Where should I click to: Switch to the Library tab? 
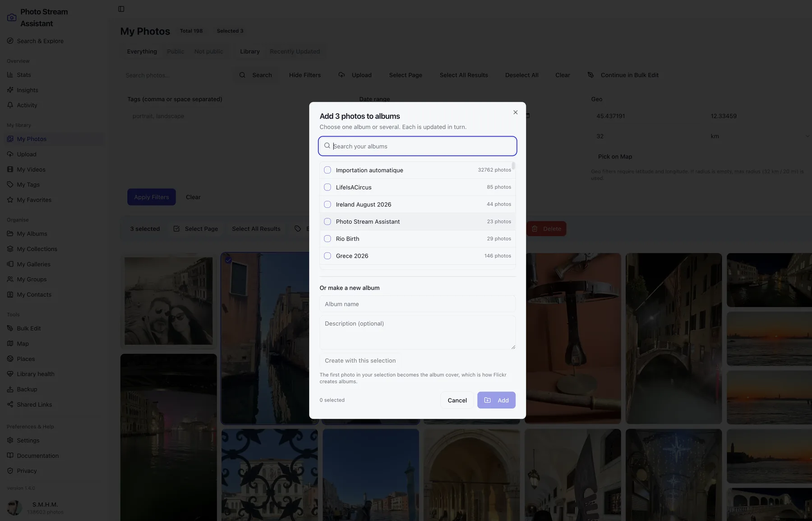point(250,51)
